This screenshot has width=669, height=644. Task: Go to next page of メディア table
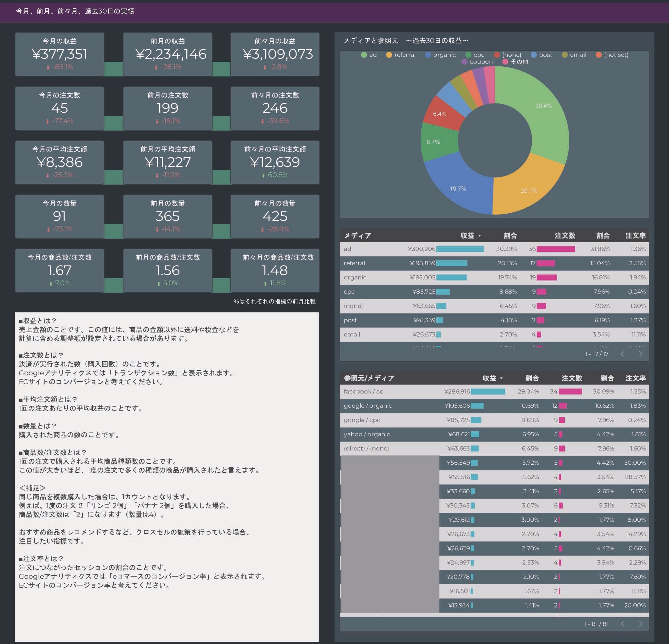[640, 354]
